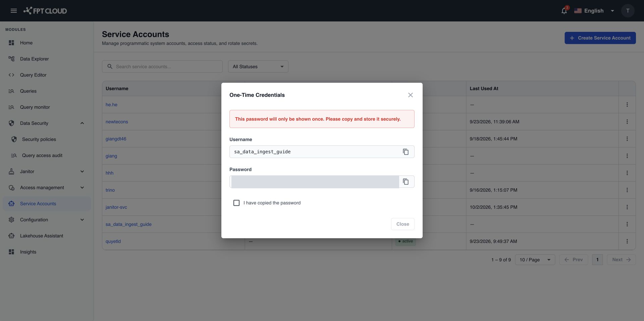The image size is (644, 321).
Task: Close the One-Time Credentials dialog via X
Action: click(x=410, y=95)
